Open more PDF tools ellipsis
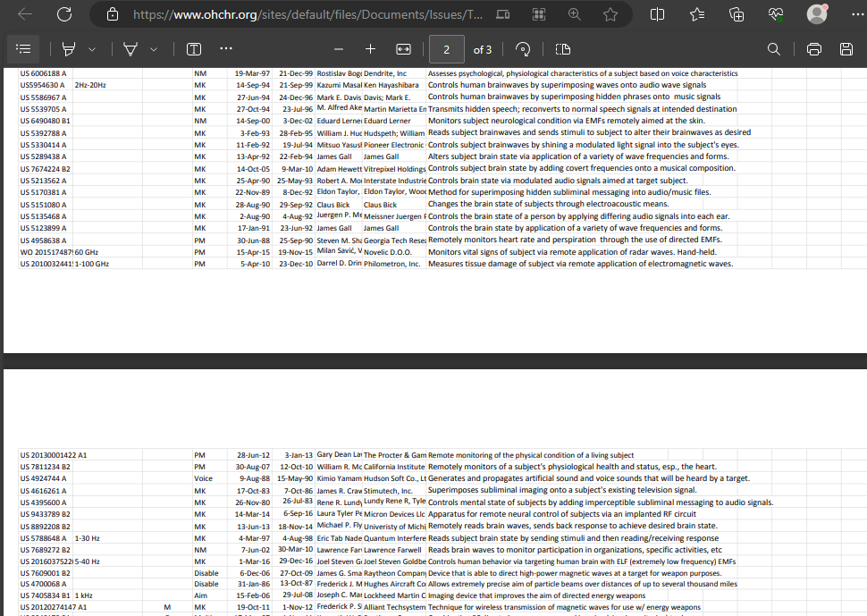Screen dimensions: 867x616 (x=226, y=48)
